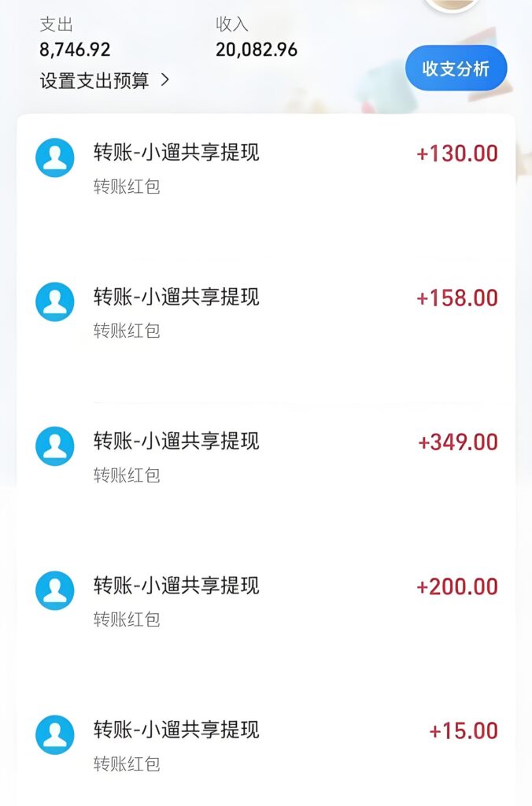Click the avatar icon beside the +200.00 transfer
The width and height of the screenshot is (532, 806).
(55, 591)
